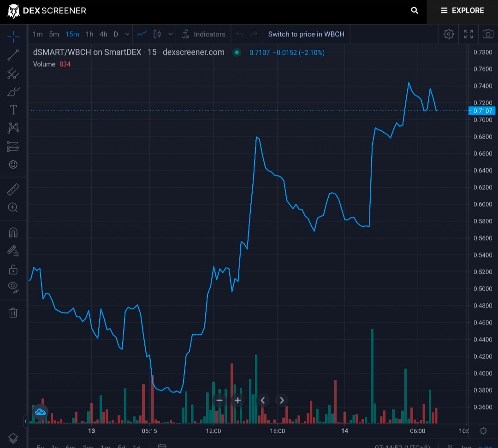This screenshot has width=498, height=448.
Task: Select the 5m timeframe
Action: coord(54,34)
